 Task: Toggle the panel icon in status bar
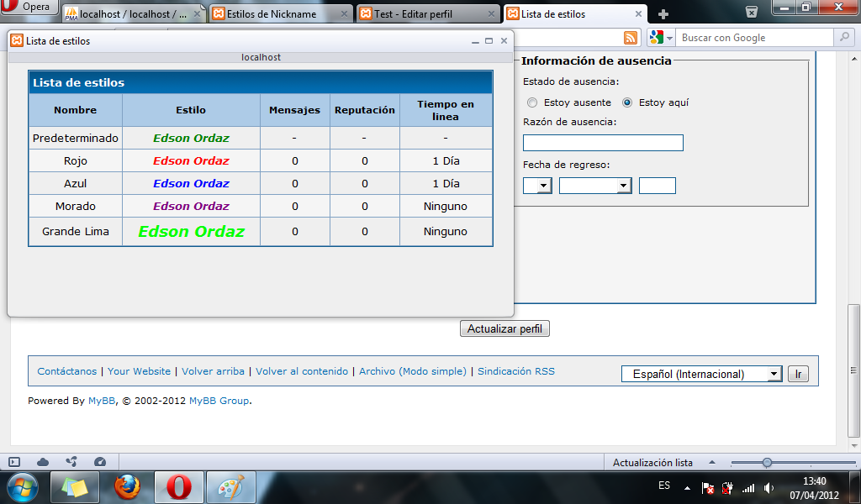point(14,462)
